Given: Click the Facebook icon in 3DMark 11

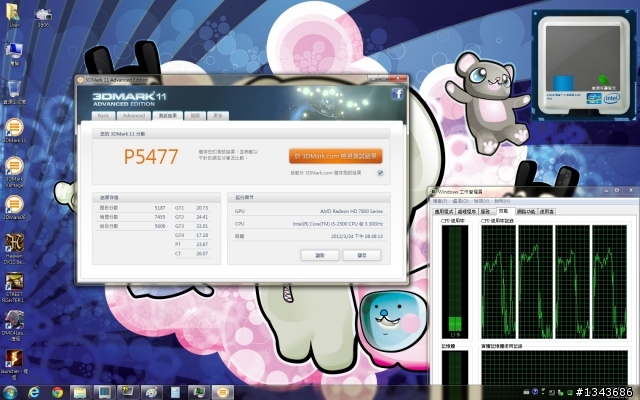Looking at the screenshot, I should (397, 94).
